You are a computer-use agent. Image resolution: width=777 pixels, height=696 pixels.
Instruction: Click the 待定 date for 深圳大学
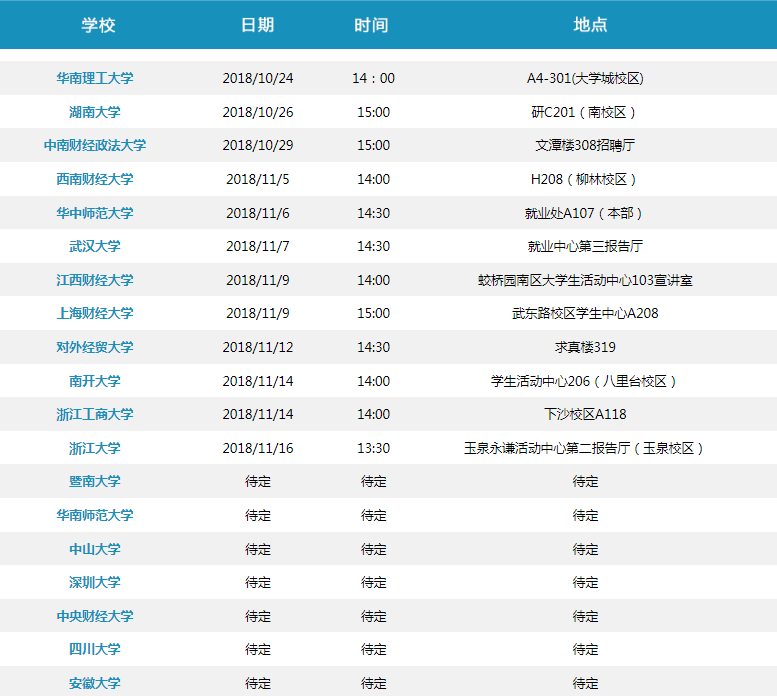[x=258, y=583]
